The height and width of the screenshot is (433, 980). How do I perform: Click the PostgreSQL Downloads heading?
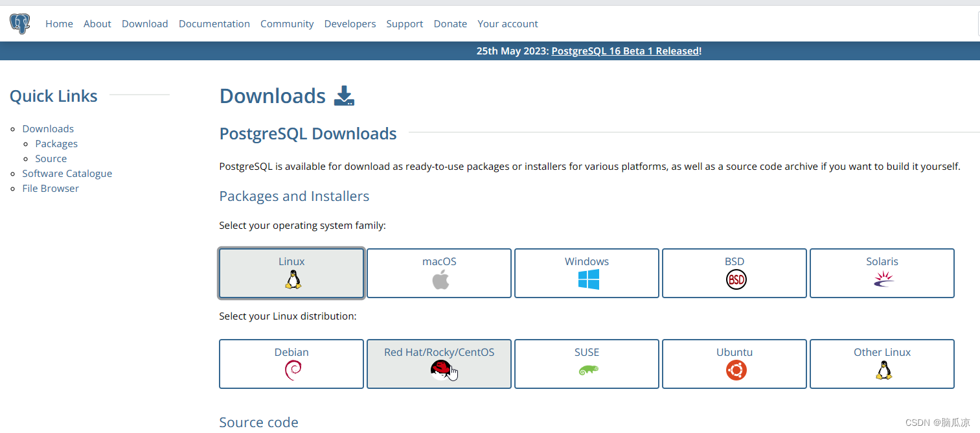pyautogui.click(x=308, y=134)
